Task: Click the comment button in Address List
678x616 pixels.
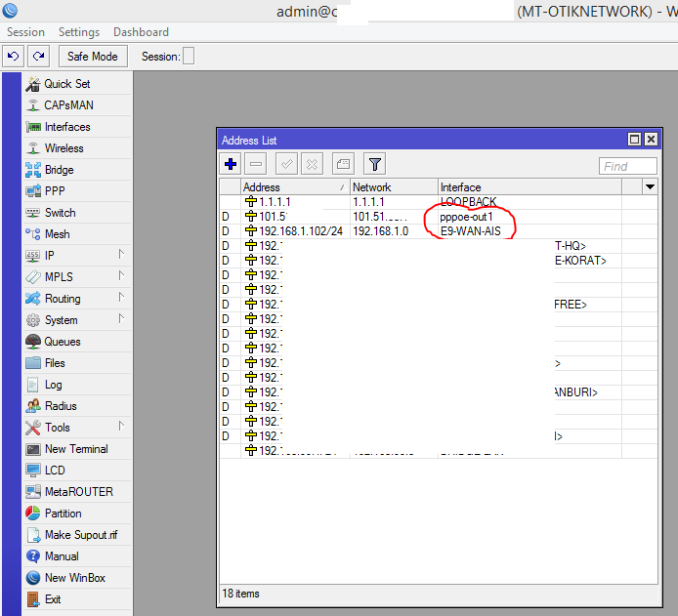Action: tap(343, 164)
